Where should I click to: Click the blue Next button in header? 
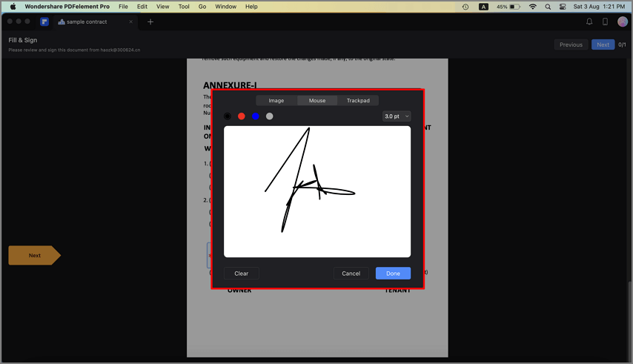coord(603,44)
